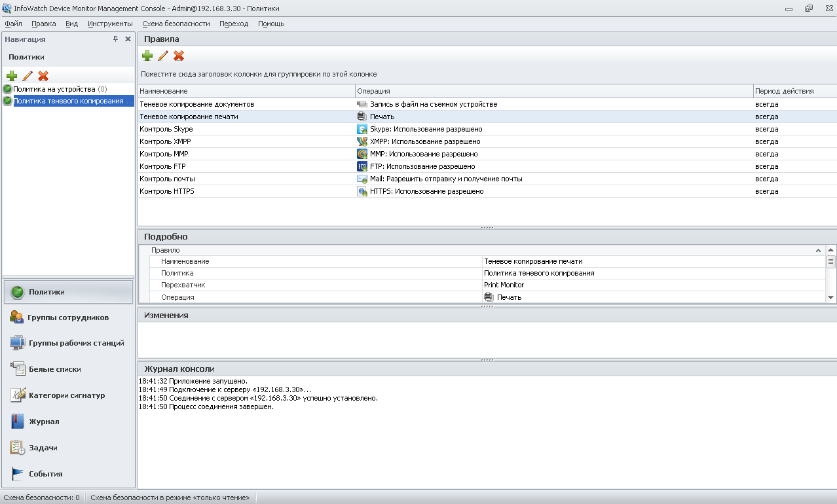Screen dimensions: 837x504
Task: Click red delete X in Rules toolbar
Action: click(179, 56)
